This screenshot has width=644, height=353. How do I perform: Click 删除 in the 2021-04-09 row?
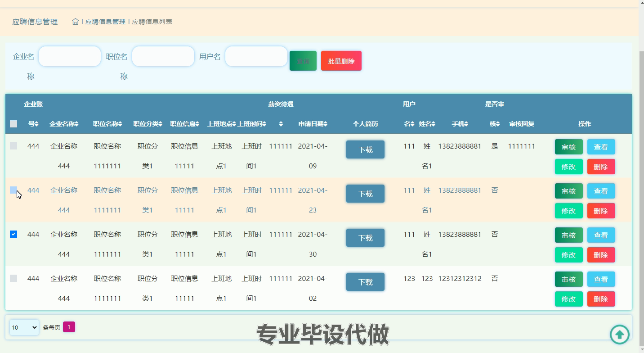click(601, 167)
